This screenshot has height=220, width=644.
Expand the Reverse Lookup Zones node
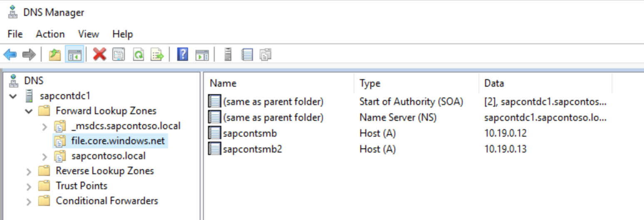29,171
